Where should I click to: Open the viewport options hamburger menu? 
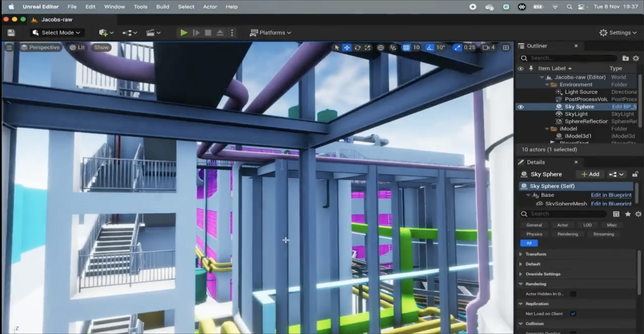(x=9, y=48)
